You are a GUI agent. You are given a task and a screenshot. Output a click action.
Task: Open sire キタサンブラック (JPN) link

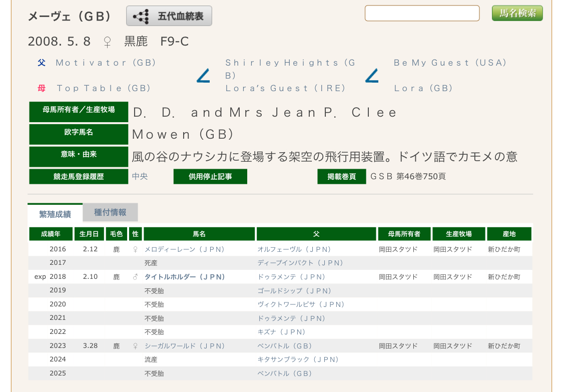(x=298, y=359)
